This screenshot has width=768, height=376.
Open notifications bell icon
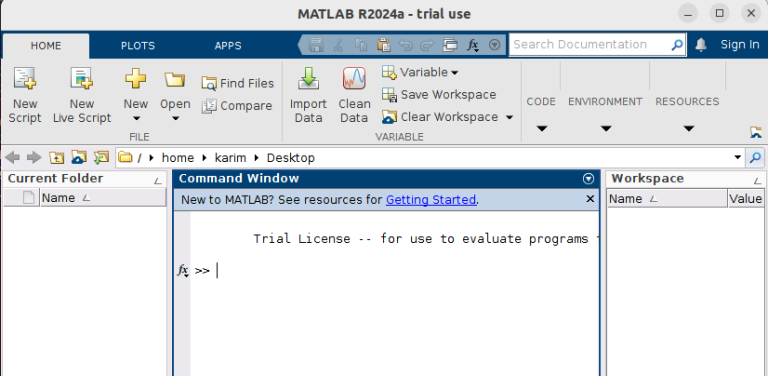click(x=701, y=45)
